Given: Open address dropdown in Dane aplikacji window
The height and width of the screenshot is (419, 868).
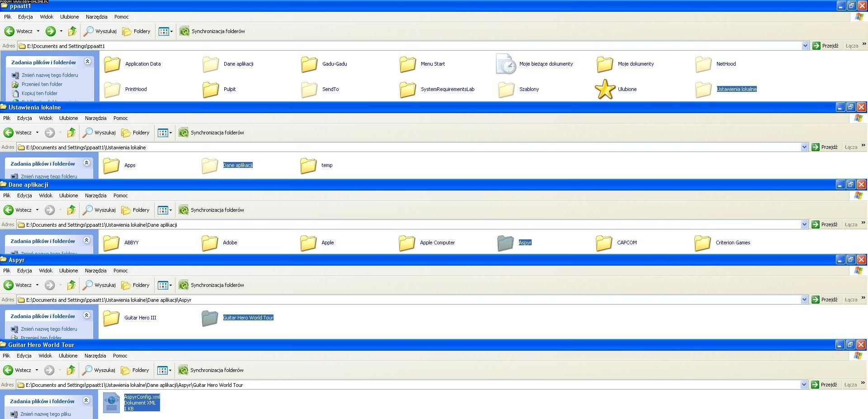Looking at the screenshot, I should point(804,224).
